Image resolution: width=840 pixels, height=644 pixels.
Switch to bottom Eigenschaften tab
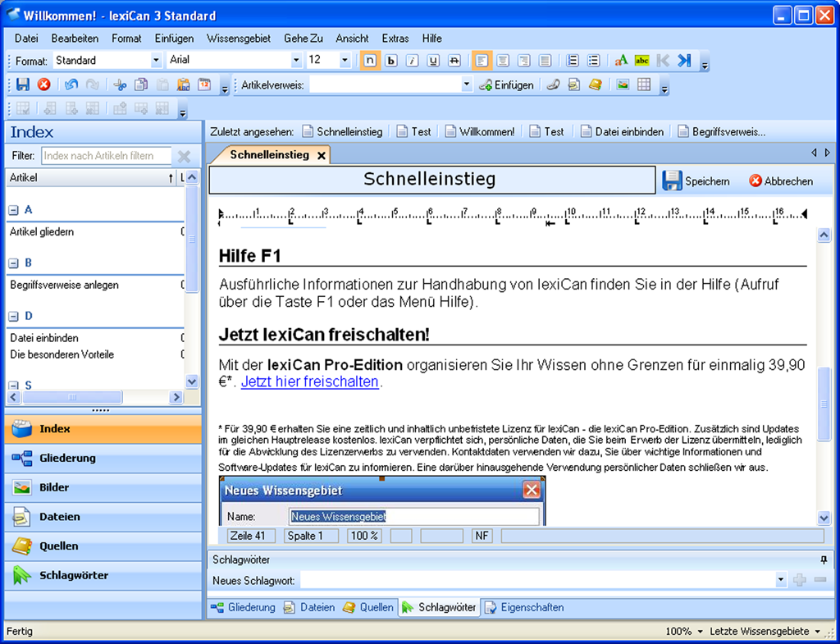click(524, 608)
